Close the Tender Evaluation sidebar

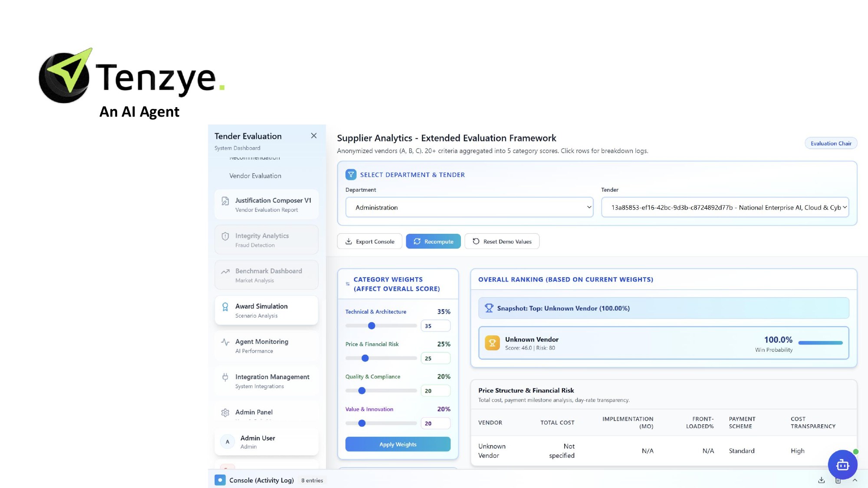314,136
